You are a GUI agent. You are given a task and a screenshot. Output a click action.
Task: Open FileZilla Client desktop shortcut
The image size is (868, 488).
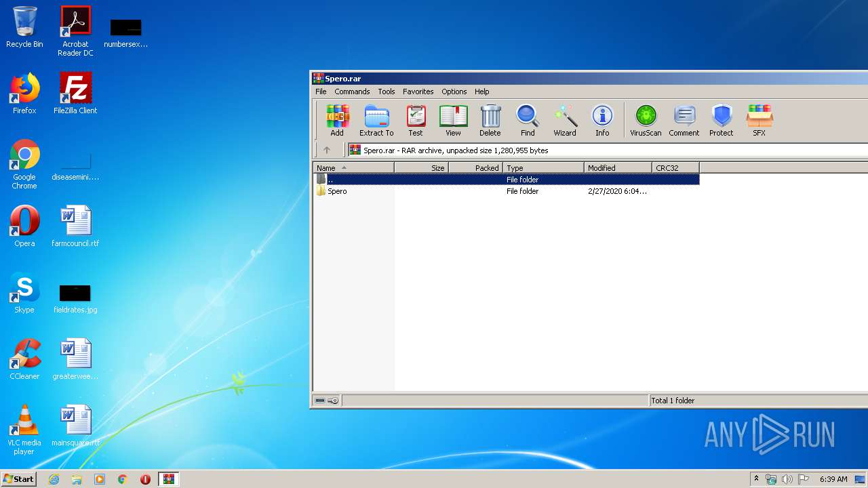(x=75, y=94)
